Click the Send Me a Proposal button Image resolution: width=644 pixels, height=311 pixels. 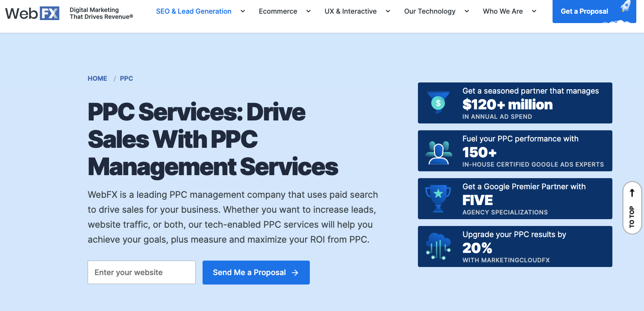256,273
